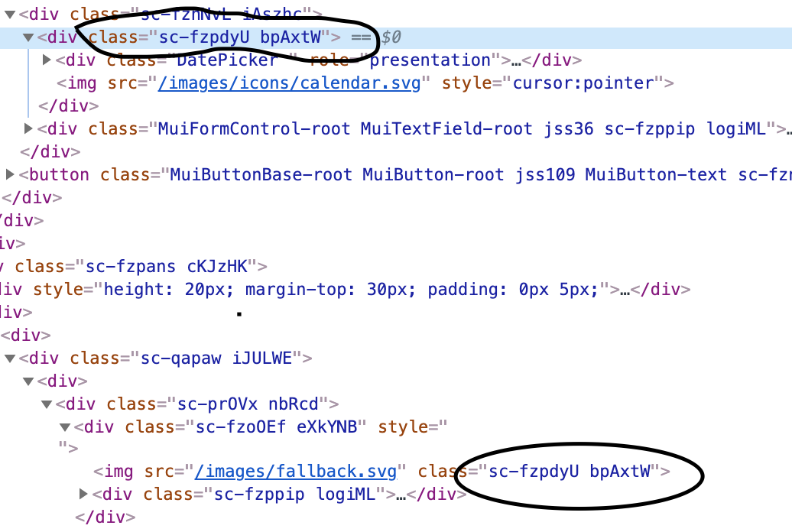The height and width of the screenshot is (532, 792).
Task: Expand the MuiButtonBase-root button element
Action: tap(9, 174)
